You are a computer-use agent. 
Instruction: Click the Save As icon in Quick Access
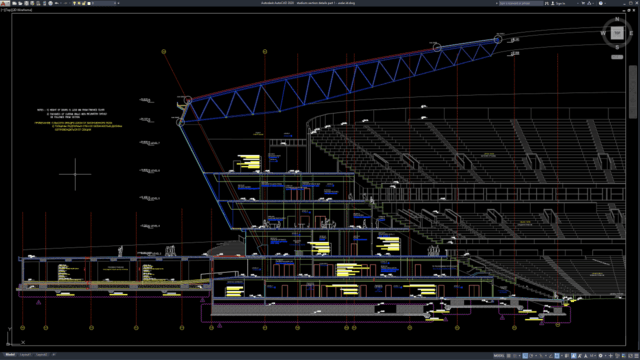(32, 3)
